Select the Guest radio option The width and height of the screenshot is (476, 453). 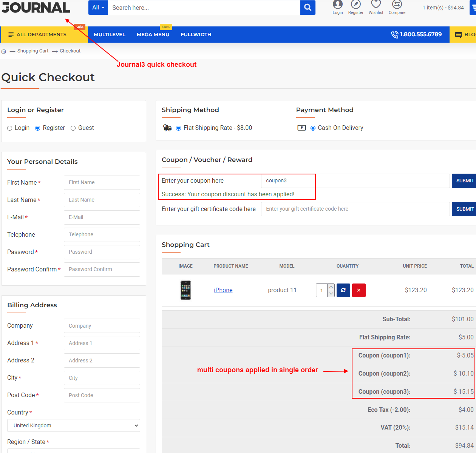[73, 128]
